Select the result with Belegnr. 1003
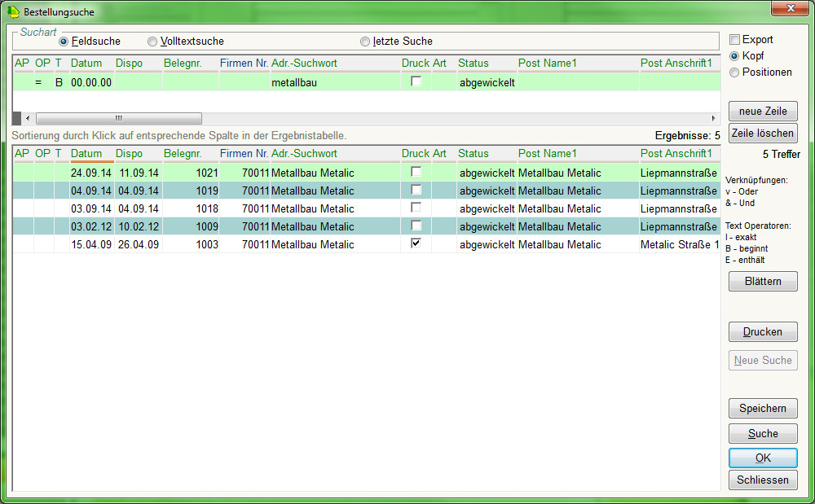The image size is (815, 504). pyautogui.click(x=367, y=244)
